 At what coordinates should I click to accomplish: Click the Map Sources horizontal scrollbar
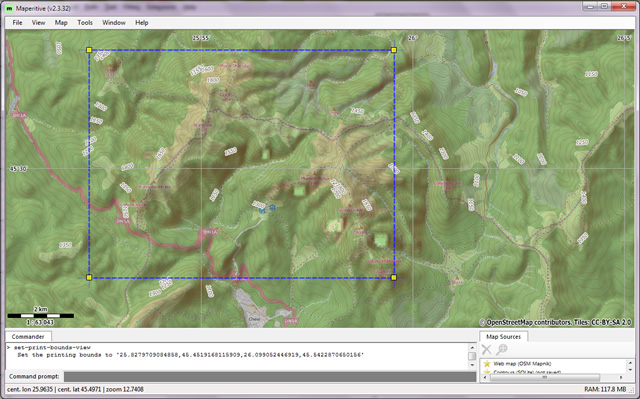[554, 377]
